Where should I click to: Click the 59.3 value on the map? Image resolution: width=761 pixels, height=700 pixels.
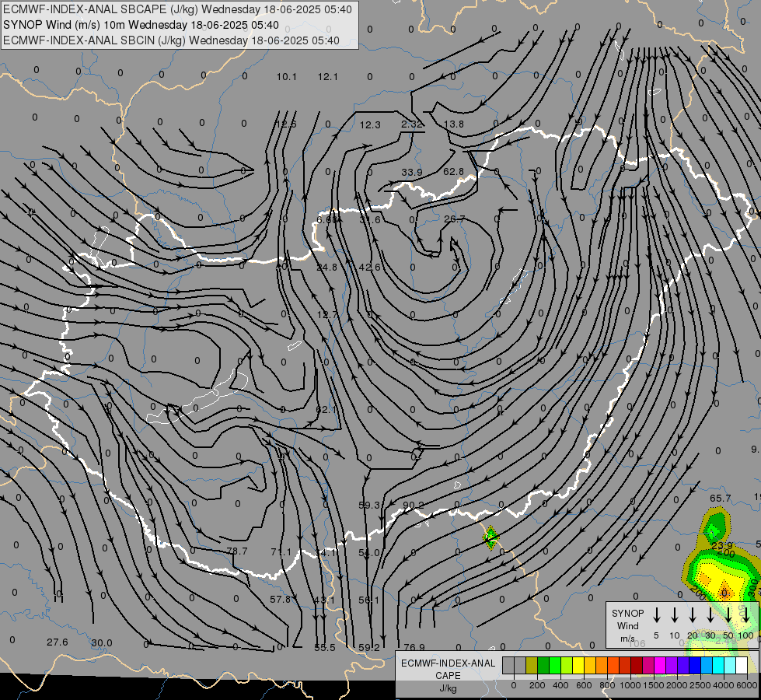coord(369,506)
